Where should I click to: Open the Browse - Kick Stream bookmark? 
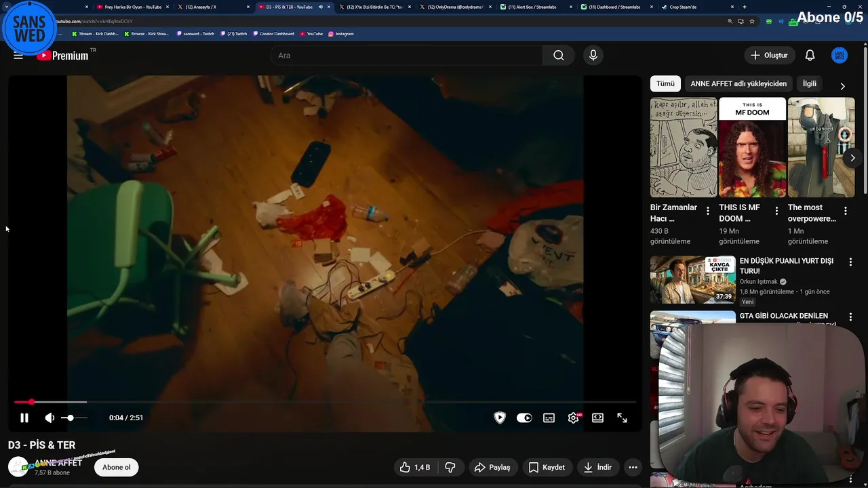coord(146,33)
